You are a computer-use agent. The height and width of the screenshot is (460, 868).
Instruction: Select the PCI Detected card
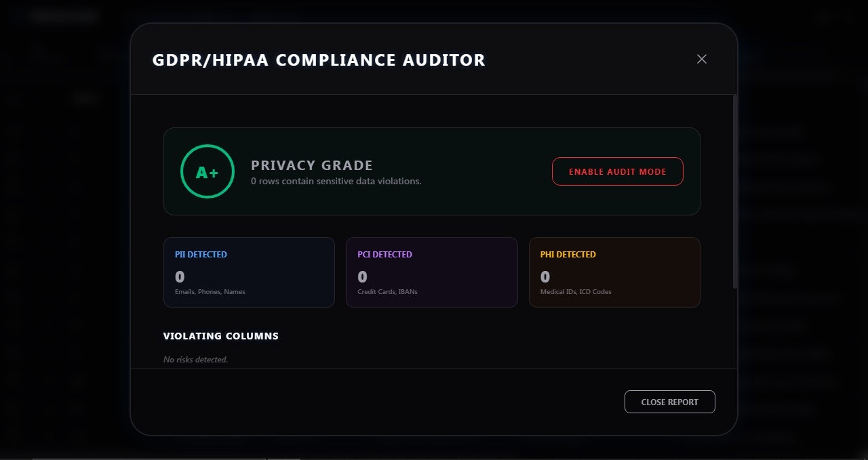[x=432, y=272]
